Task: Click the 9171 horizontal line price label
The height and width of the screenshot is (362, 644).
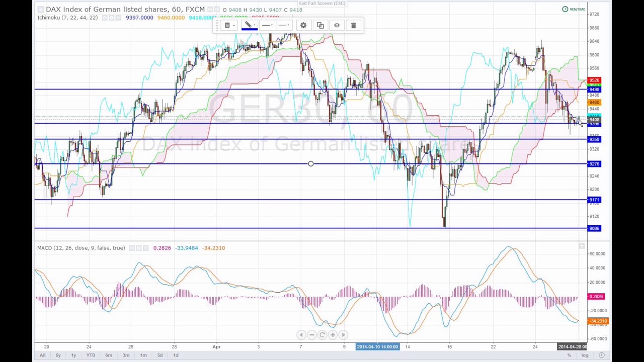Action: coord(594,200)
